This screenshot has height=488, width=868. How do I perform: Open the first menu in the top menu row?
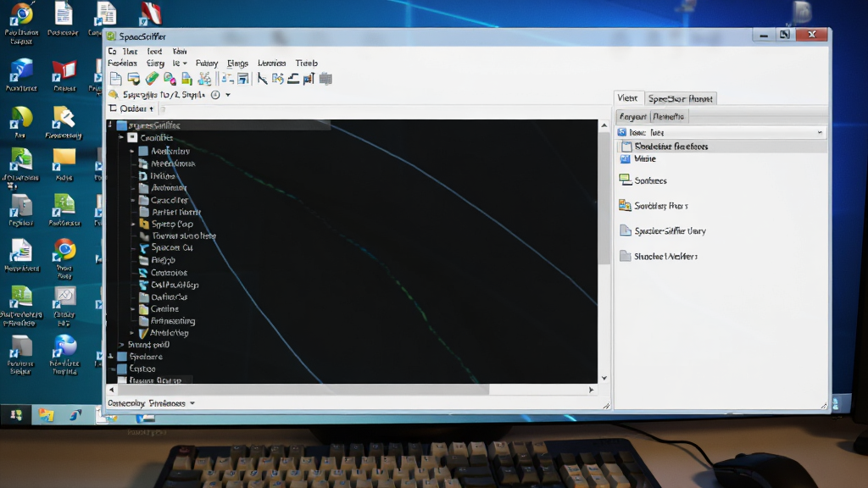[113, 52]
